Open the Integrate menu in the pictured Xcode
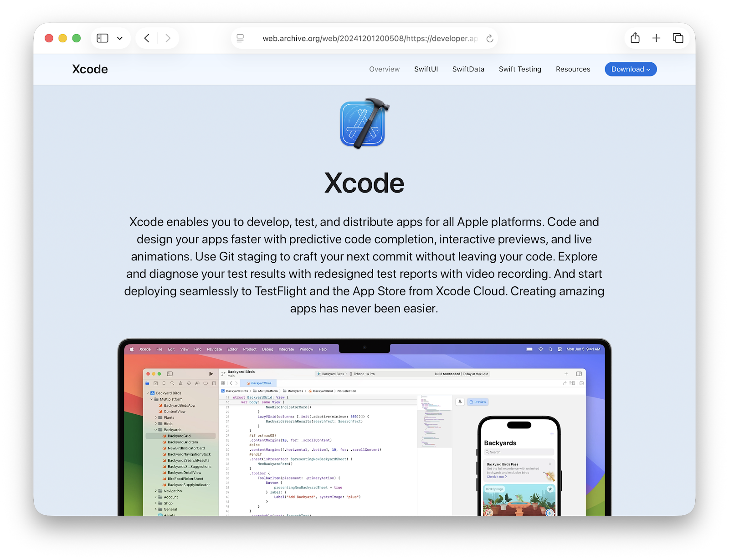Screen dimensions: 729x560 pos(286,349)
